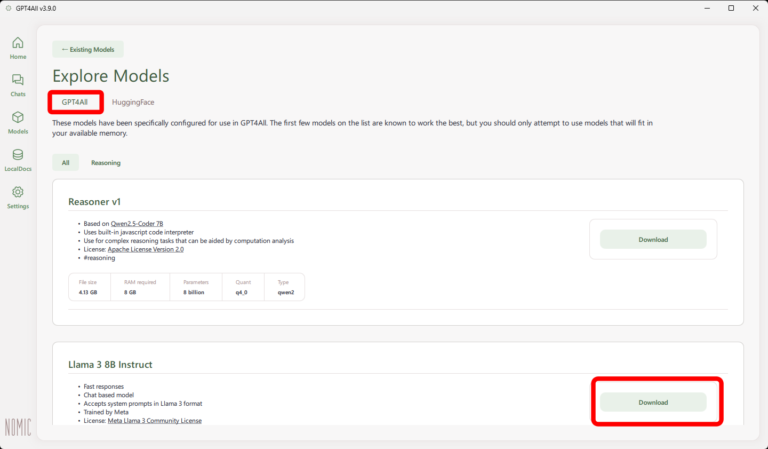Switch to the HuggingFace tab
Image resolution: width=768 pixels, height=449 pixels.
point(133,102)
